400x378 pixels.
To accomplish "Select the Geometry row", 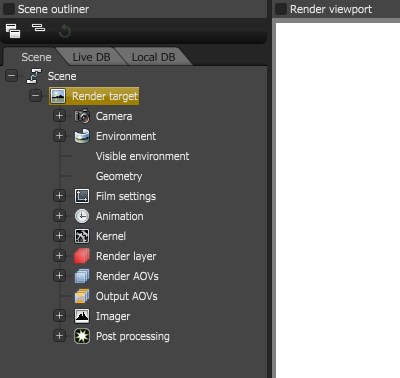I will click(119, 176).
